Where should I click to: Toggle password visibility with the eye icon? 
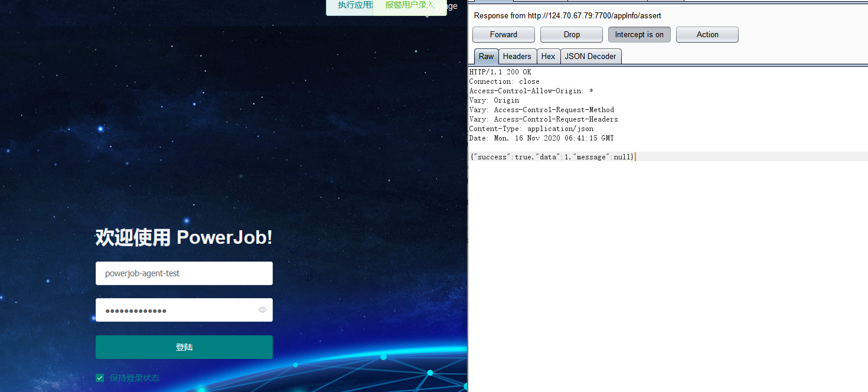[x=262, y=309]
